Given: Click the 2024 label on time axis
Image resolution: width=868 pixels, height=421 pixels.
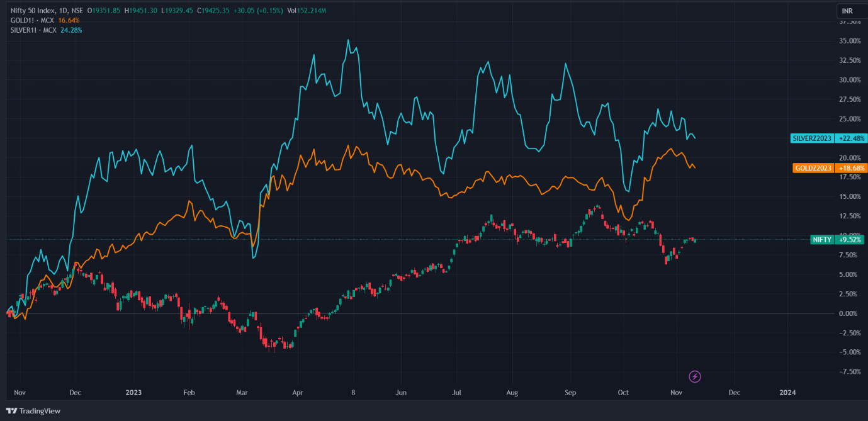Looking at the screenshot, I should [x=787, y=392].
